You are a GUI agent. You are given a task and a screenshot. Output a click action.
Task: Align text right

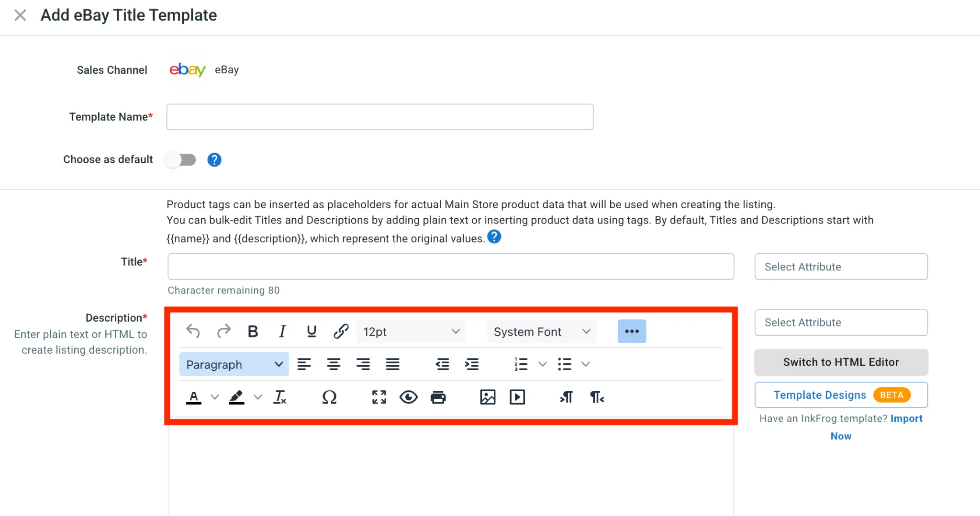(x=363, y=364)
